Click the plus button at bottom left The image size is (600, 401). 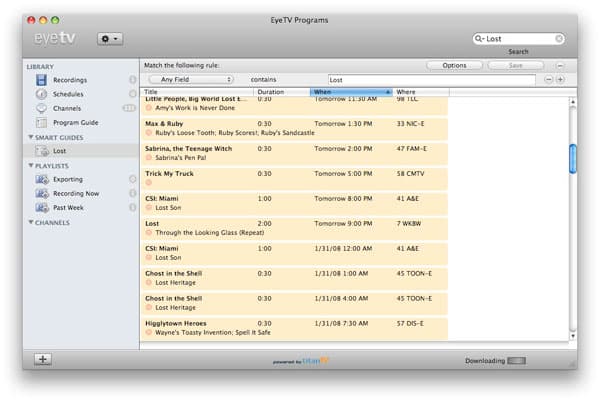click(x=43, y=359)
